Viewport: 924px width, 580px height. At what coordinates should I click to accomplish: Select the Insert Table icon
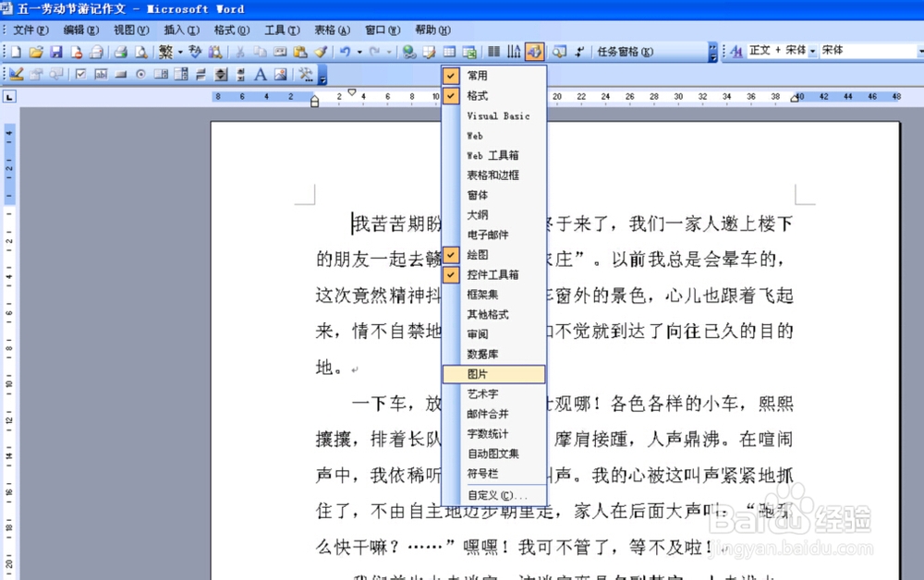coord(450,51)
